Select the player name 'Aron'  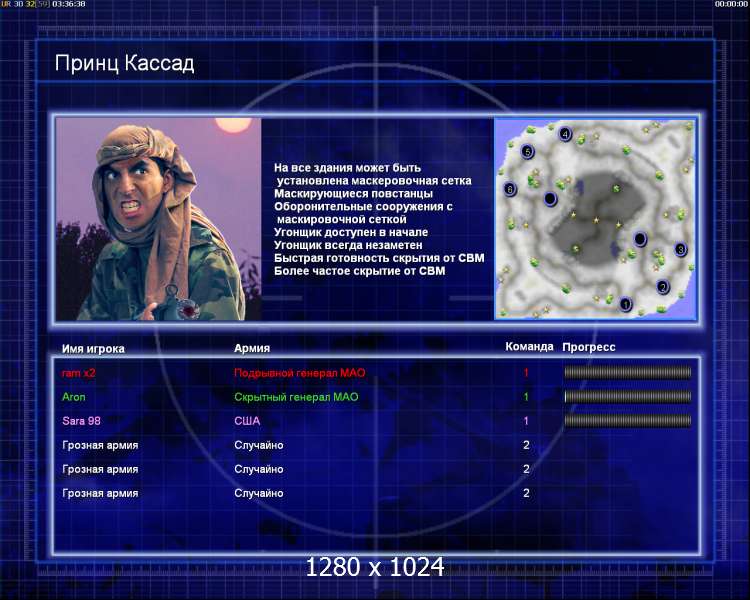coord(74,397)
